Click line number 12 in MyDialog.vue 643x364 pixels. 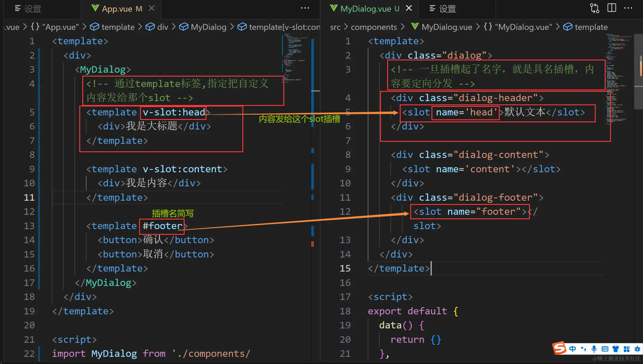click(x=345, y=211)
